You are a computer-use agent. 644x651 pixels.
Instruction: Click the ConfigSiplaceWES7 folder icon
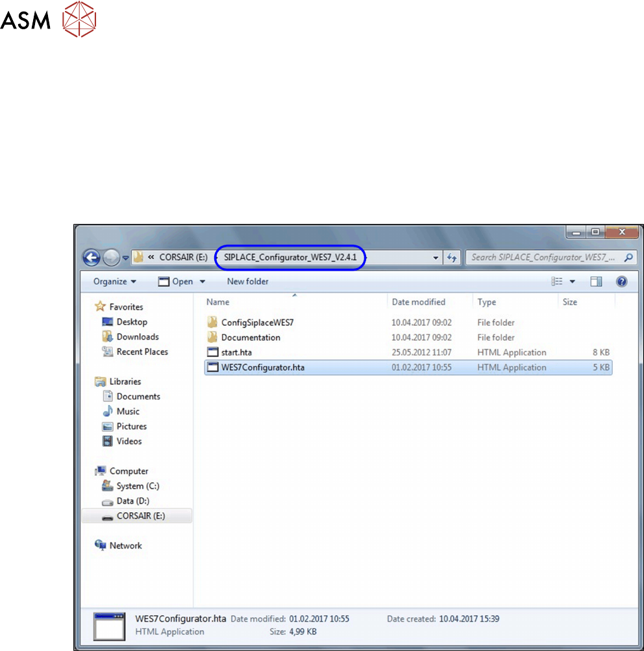click(x=212, y=322)
